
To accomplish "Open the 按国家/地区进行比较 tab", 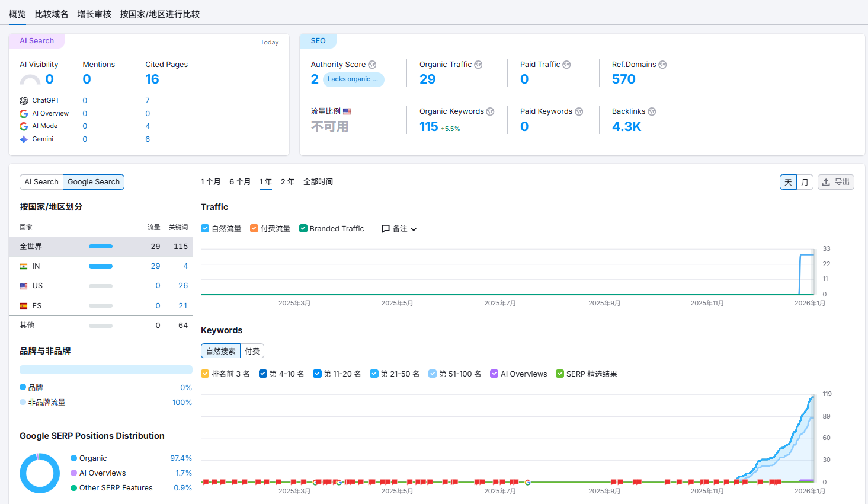I will 159,14.
